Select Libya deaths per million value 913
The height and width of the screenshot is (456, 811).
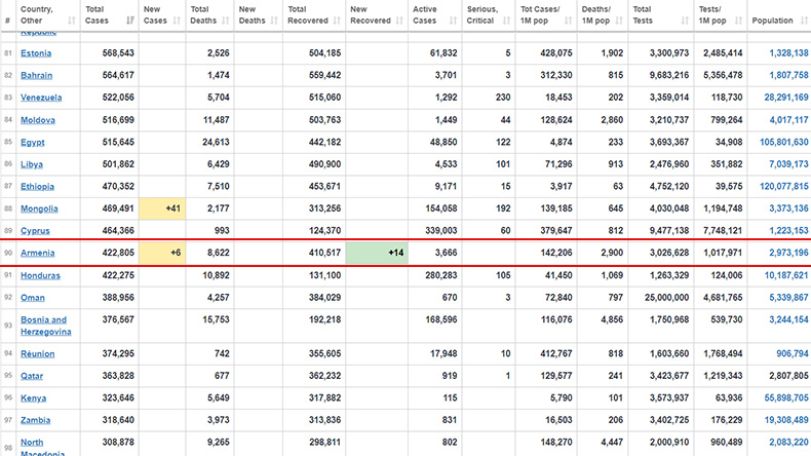(x=615, y=164)
